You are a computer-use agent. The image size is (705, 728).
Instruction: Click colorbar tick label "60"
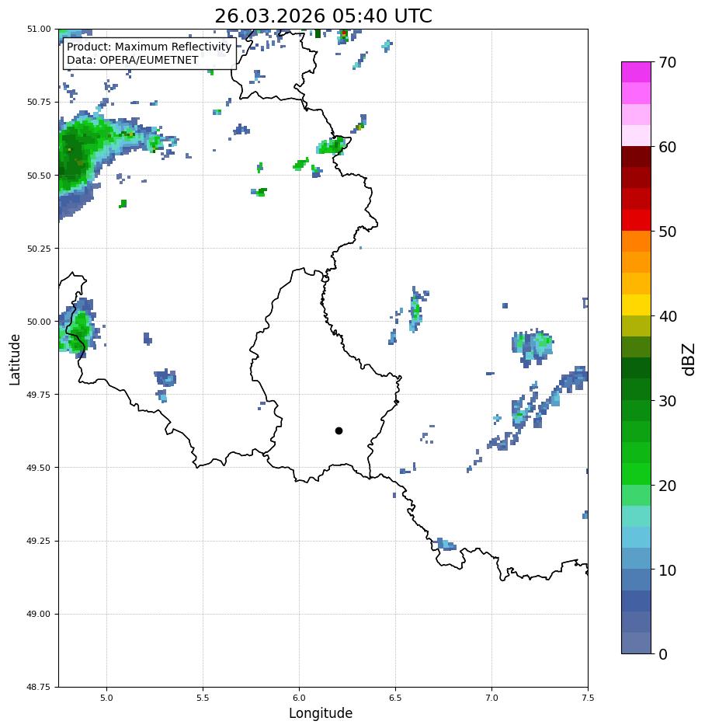(x=668, y=147)
